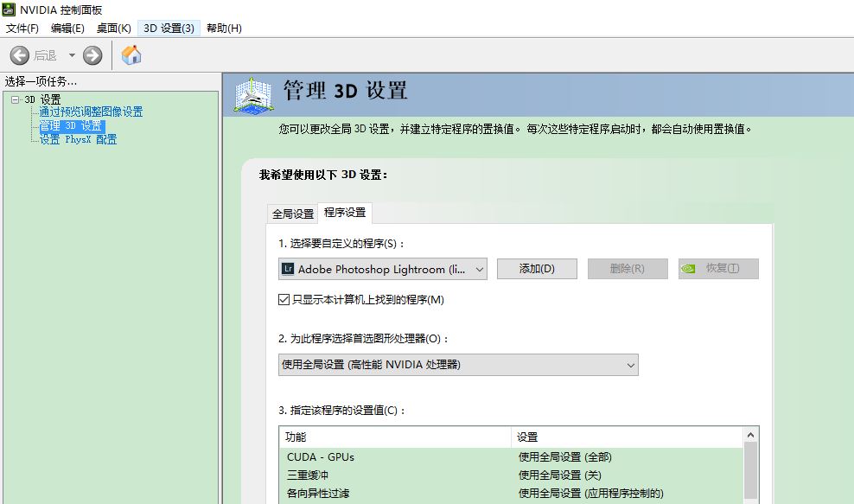Open the 编辑(E) menu

point(67,29)
